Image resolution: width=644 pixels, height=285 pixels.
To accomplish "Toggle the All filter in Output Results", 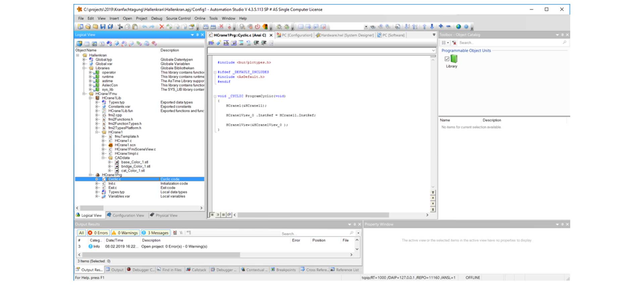I will [82, 233].
